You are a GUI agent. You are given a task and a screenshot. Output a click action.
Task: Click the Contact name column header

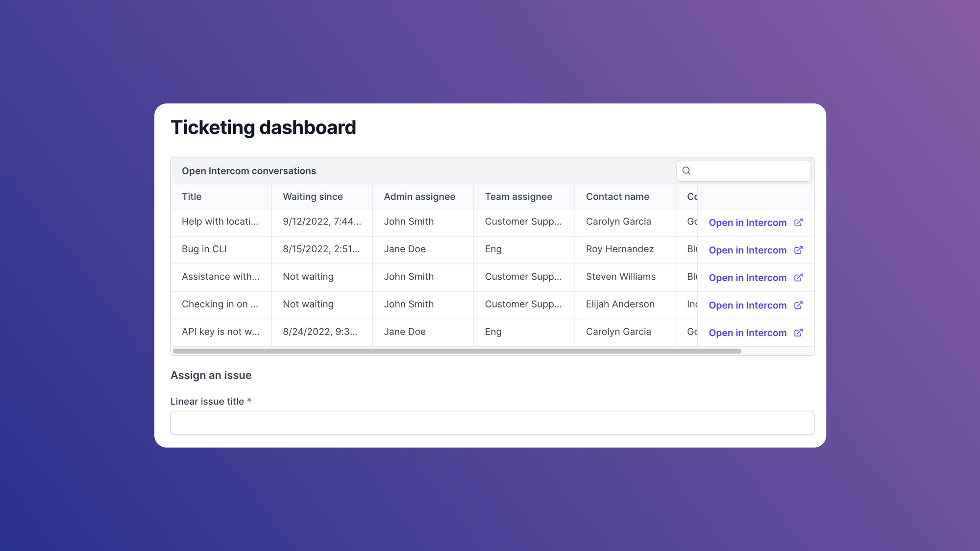point(625,196)
